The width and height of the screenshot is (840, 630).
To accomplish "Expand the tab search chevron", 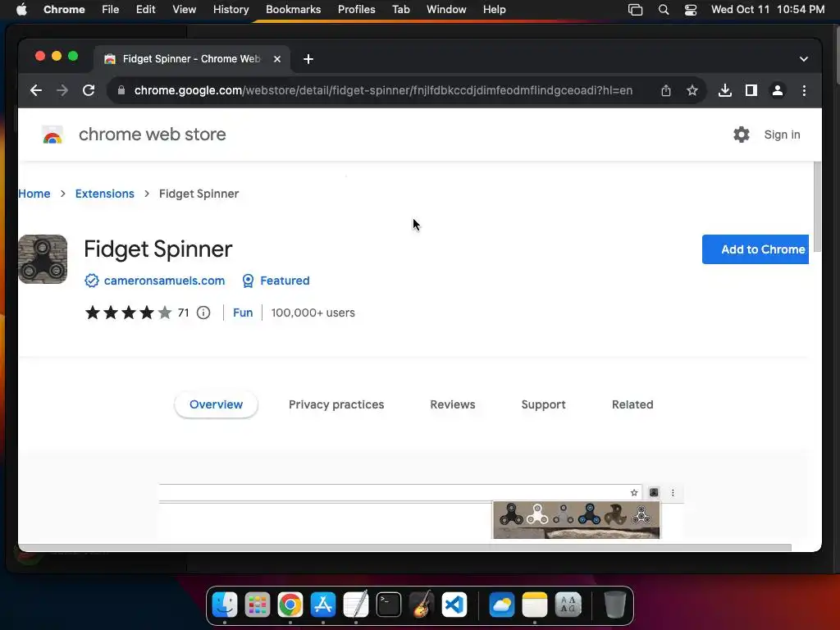I will [x=804, y=59].
